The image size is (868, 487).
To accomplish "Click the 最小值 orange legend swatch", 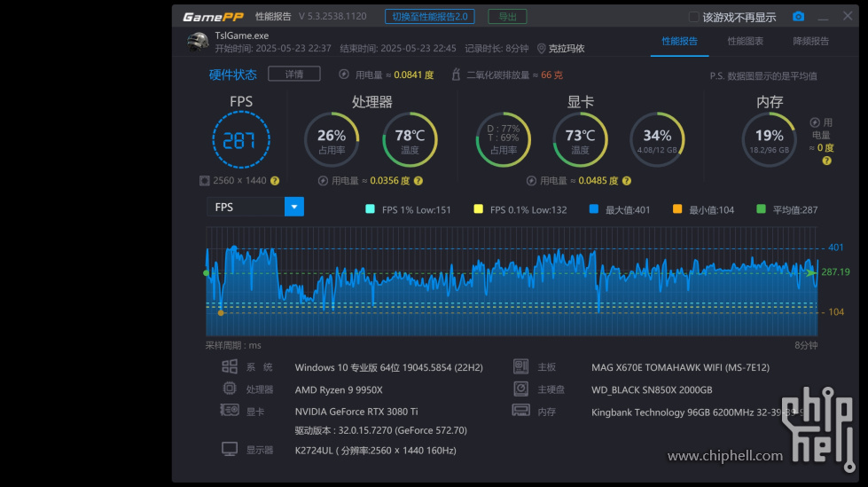I will pos(677,208).
